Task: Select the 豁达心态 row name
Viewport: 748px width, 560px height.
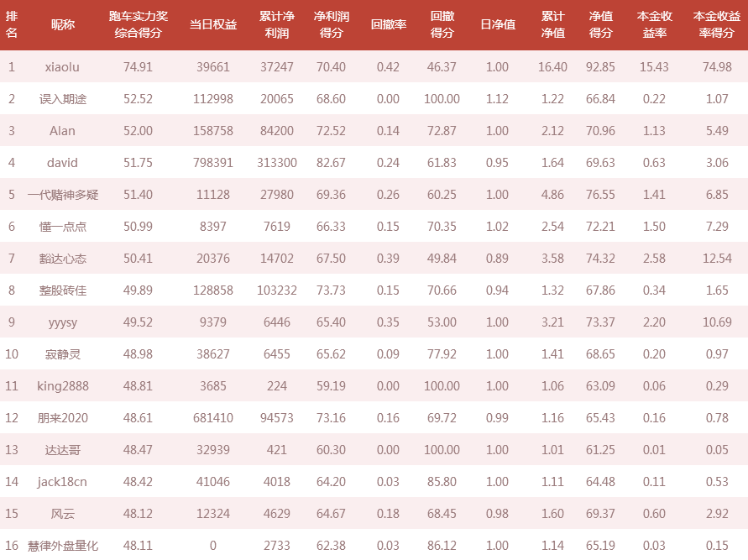Action: coord(62,259)
